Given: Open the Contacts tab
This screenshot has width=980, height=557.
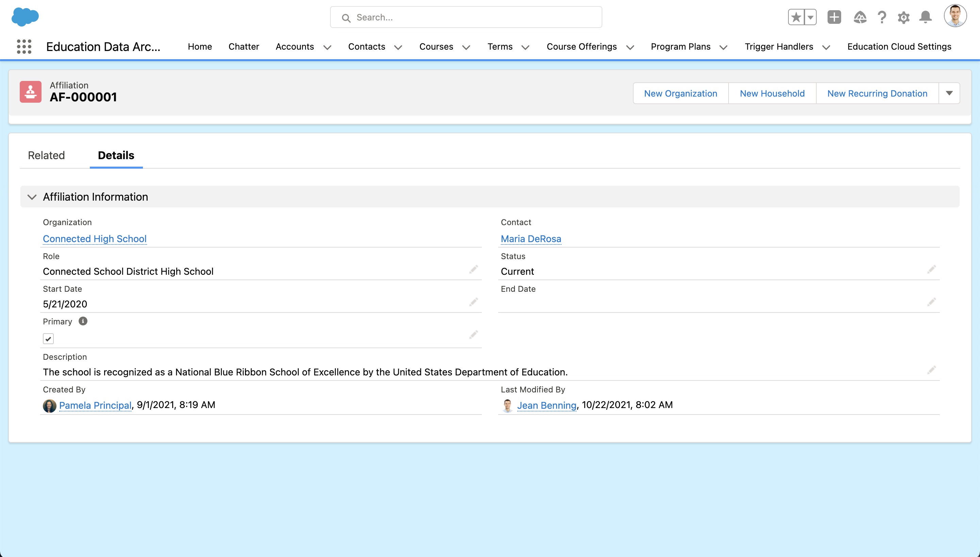Looking at the screenshot, I should pyautogui.click(x=367, y=47).
